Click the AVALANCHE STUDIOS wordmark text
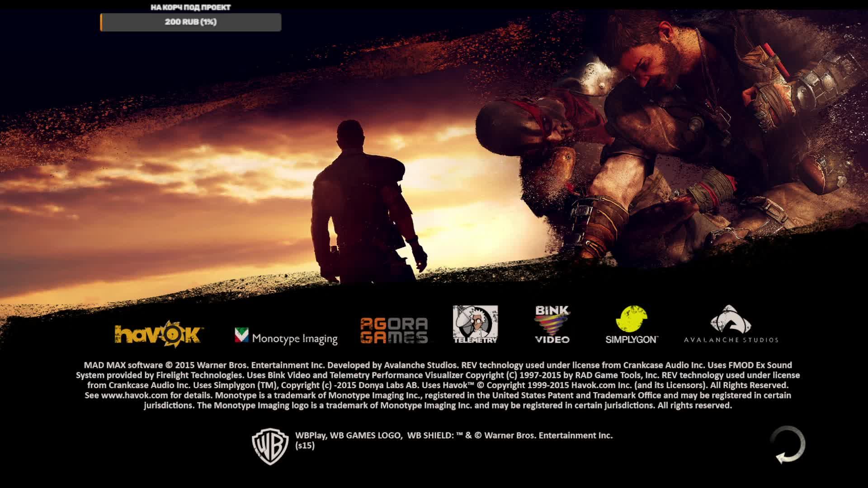This screenshot has height=488, width=868. [x=731, y=340]
